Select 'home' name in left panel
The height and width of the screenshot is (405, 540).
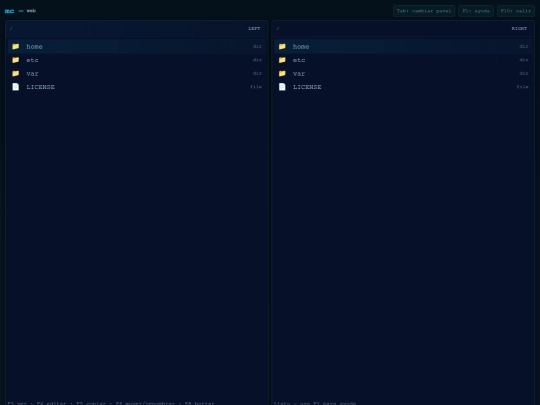[x=34, y=46]
